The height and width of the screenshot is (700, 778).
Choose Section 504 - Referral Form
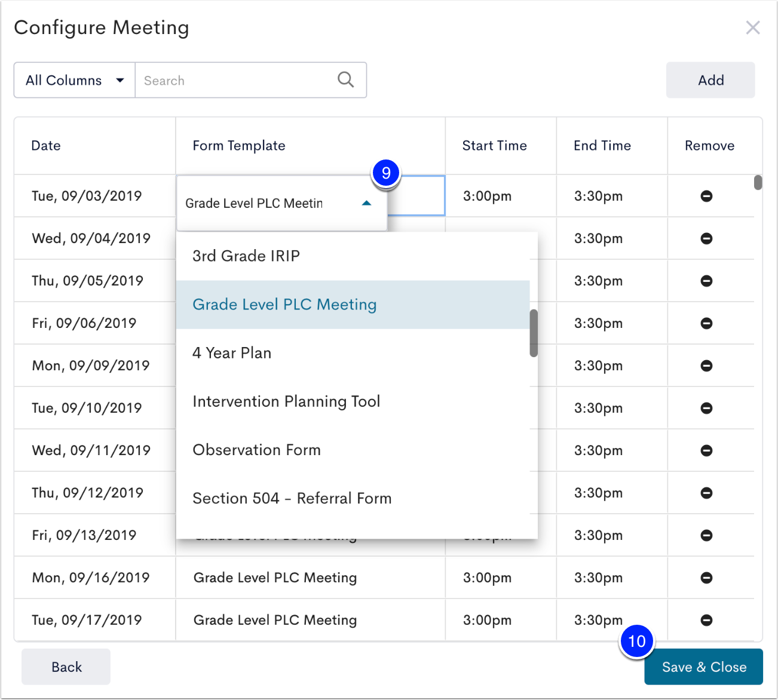(353, 498)
